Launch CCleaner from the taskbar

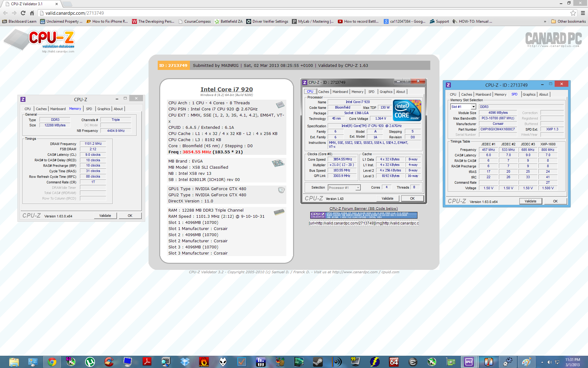pyautogui.click(x=109, y=362)
